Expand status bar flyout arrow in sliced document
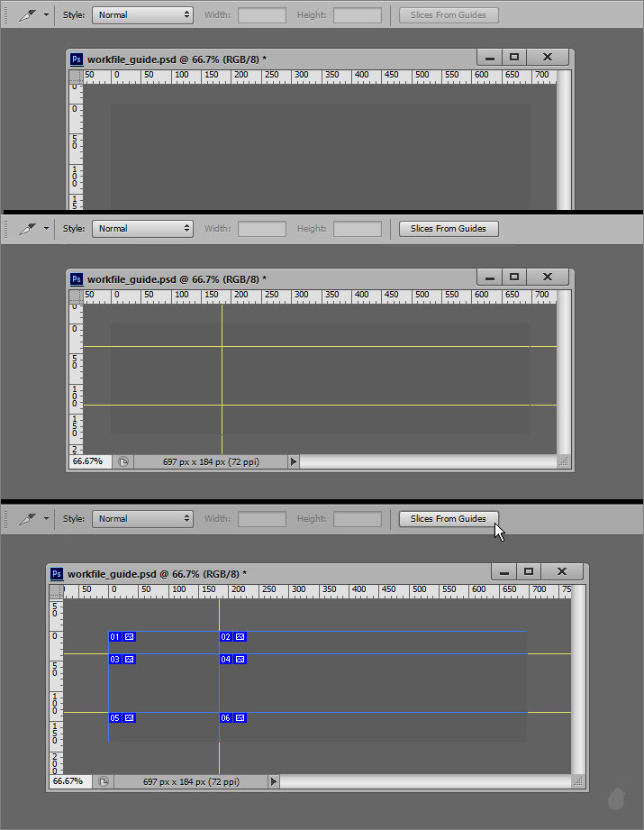This screenshot has height=830, width=644. point(274,781)
